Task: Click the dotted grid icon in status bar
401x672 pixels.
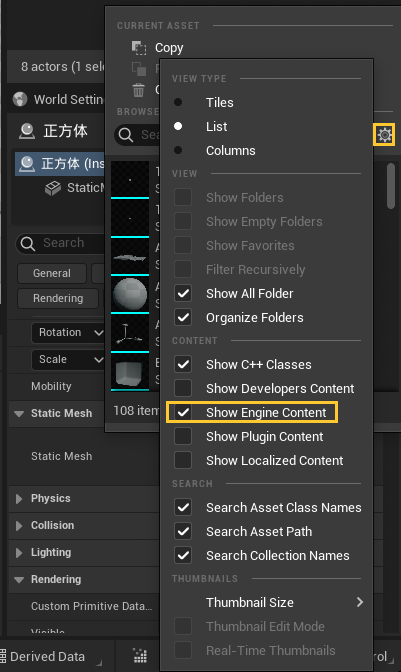Action: [140, 656]
